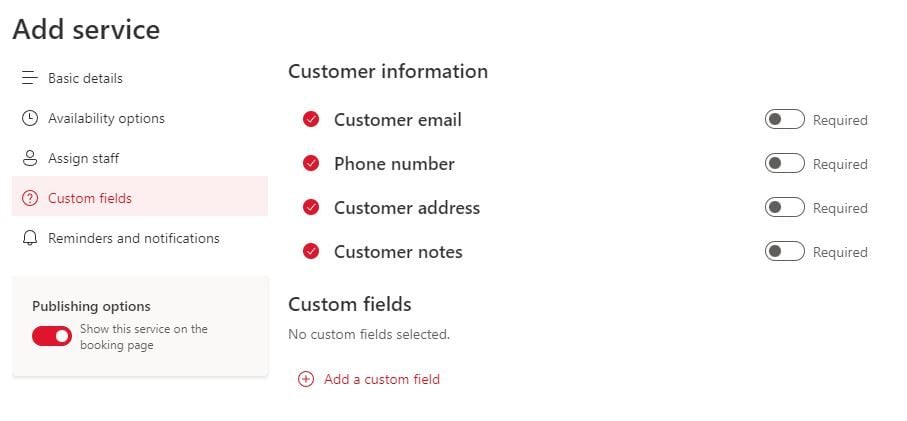The width and height of the screenshot is (907, 421).
Task: Click the Add a custom field link
Action: [x=381, y=379]
